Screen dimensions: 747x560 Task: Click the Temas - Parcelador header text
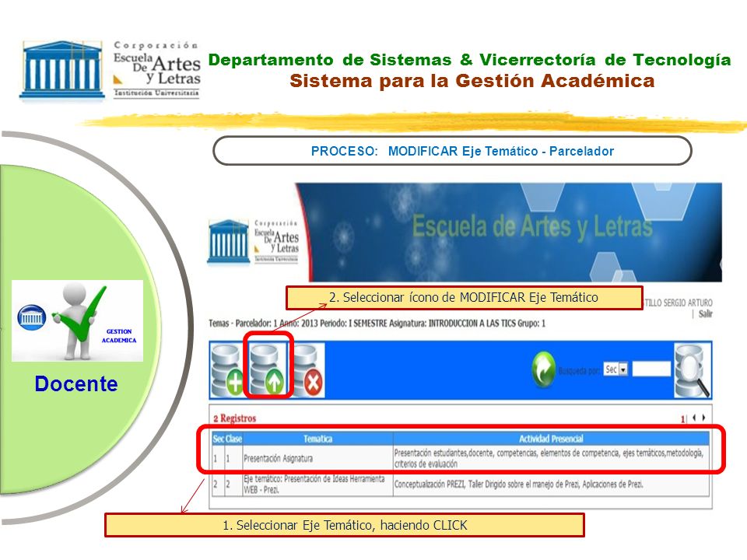coord(377,324)
